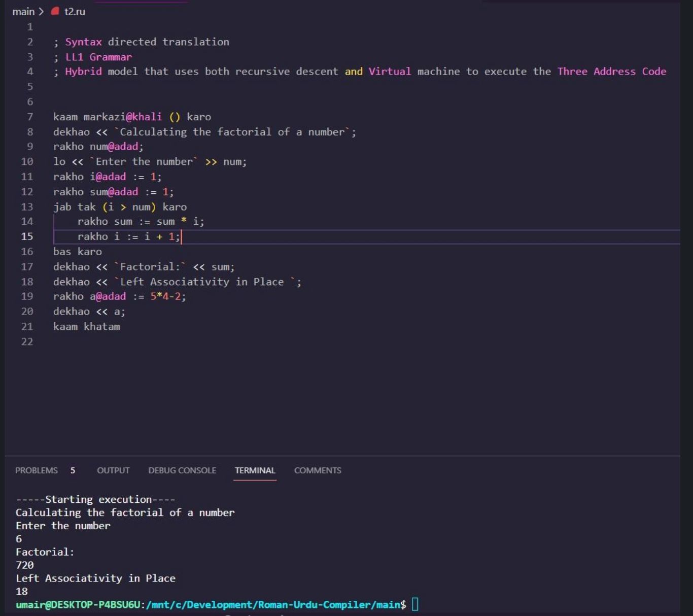The height and width of the screenshot is (616, 693).
Task: Select the t2.ru breadcrumb label
Action: point(75,11)
